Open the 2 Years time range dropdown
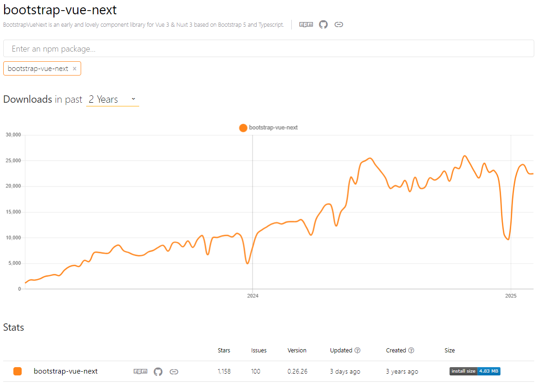543x392 pixels. point(112,99)
